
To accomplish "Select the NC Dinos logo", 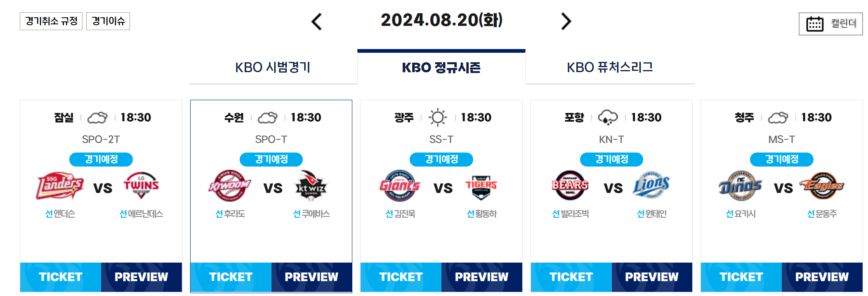I will point(740,186).
